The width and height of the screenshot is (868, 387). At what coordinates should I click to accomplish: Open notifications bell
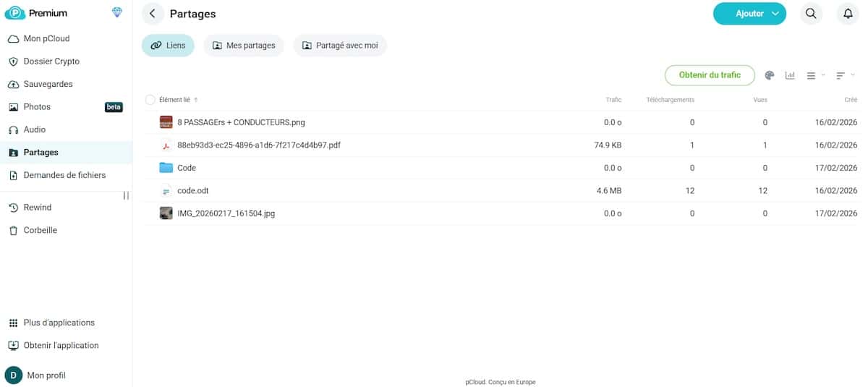tap(848, 14)
